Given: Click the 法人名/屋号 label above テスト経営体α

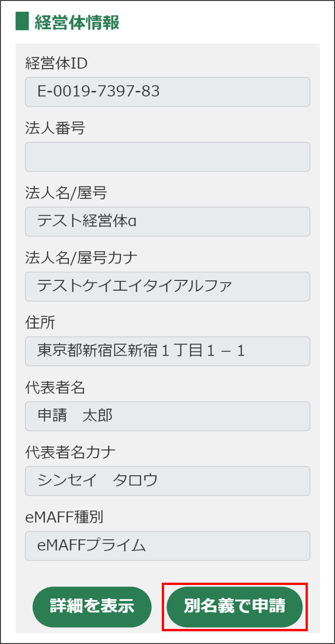Looking at the screenshot, I should (x=66, y=193).
